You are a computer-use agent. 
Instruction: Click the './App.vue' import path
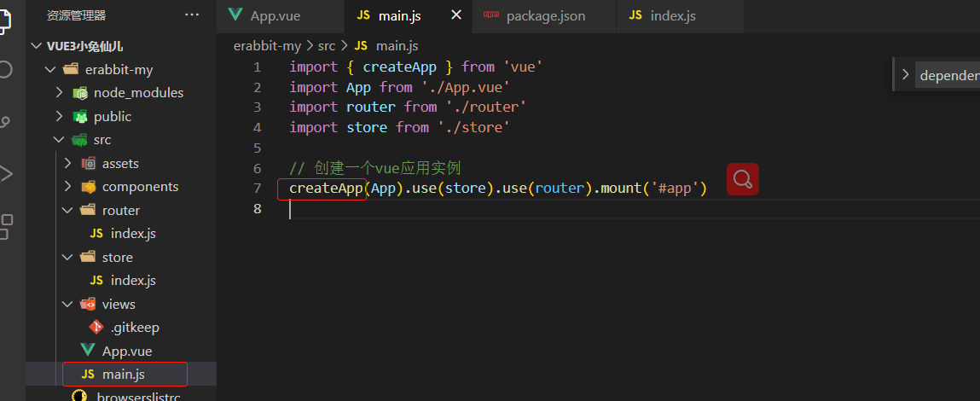[x=467, y=87]
